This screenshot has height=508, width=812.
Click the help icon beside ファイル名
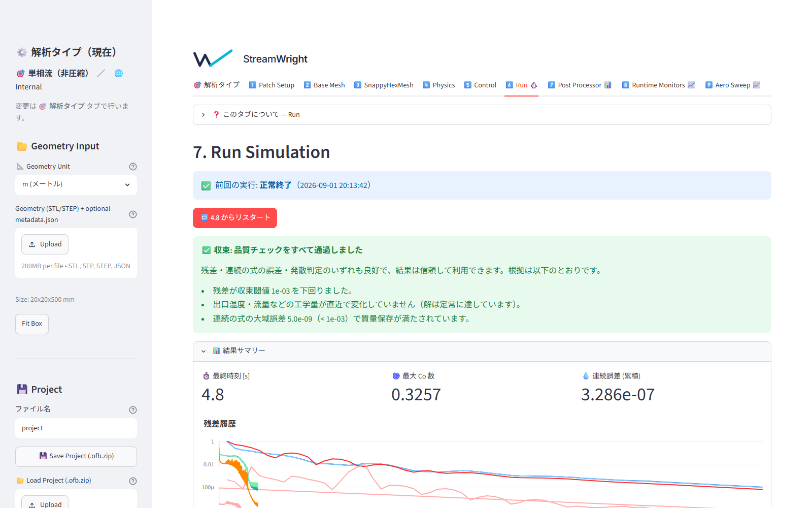coord(133,410)
